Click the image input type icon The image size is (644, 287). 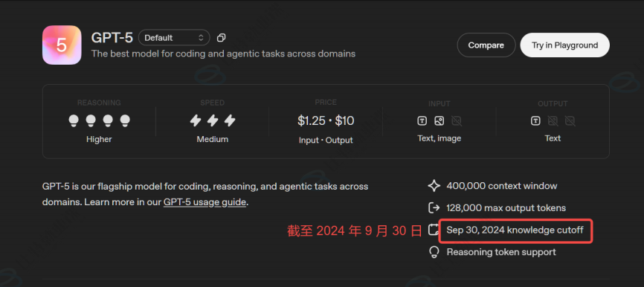click(x=439, y=120)
